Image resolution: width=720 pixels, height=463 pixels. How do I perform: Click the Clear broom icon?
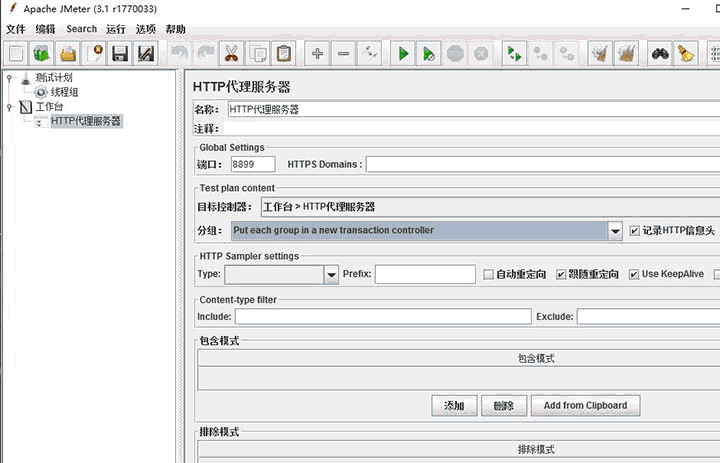pyautogui.click(x=600, y=54)
